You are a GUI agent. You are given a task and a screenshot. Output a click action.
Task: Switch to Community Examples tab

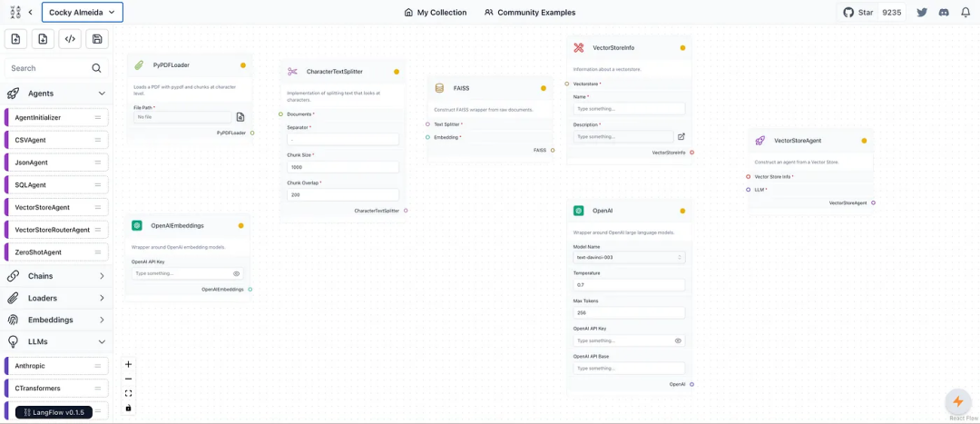pyautogui.click(x=530, y=12)
